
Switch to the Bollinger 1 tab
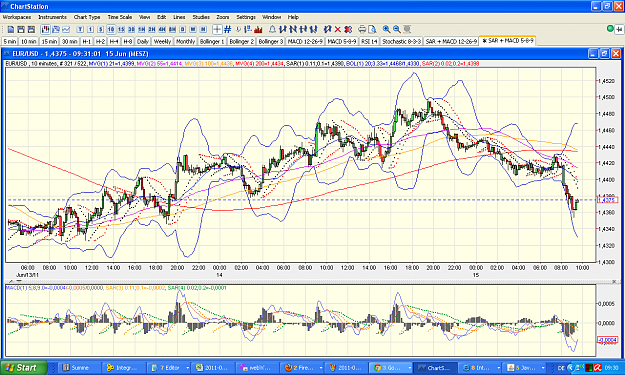pyautogui.click(x=212, y=41)
